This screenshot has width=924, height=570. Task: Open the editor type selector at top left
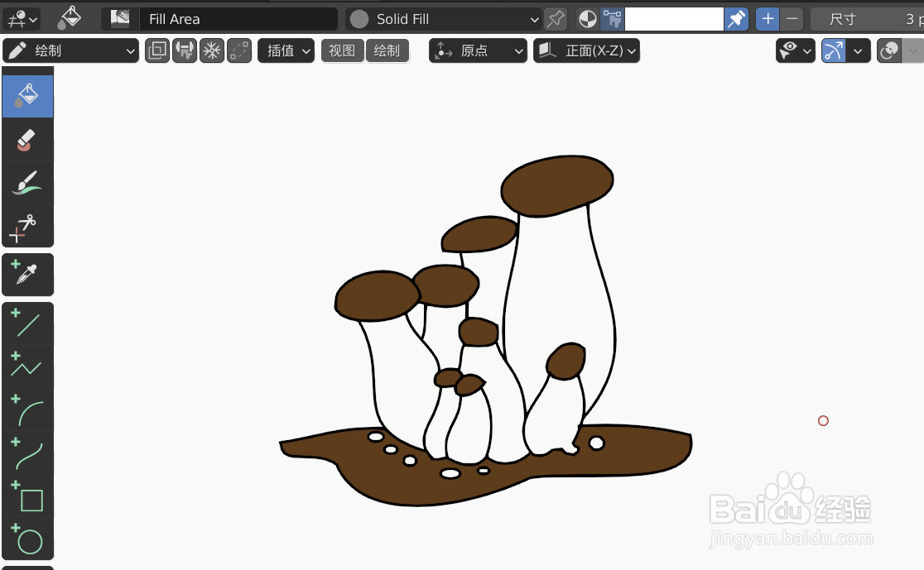click(x=21, y=18)
